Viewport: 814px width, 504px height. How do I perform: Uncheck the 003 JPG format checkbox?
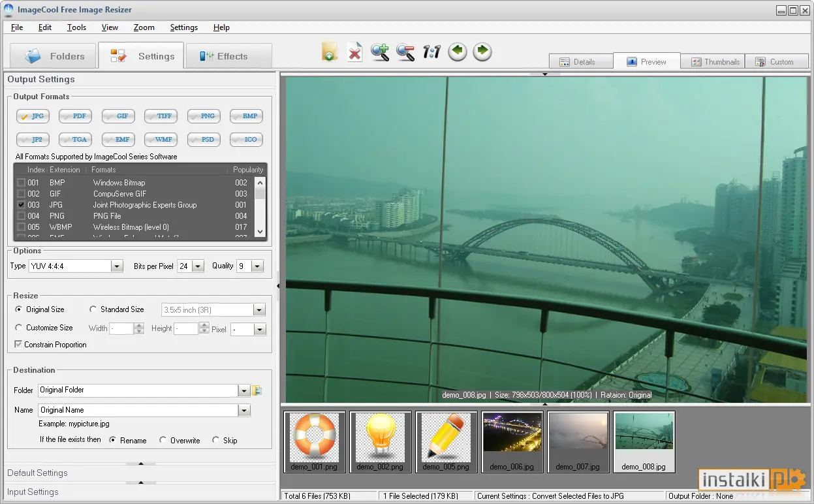(21, 205)
